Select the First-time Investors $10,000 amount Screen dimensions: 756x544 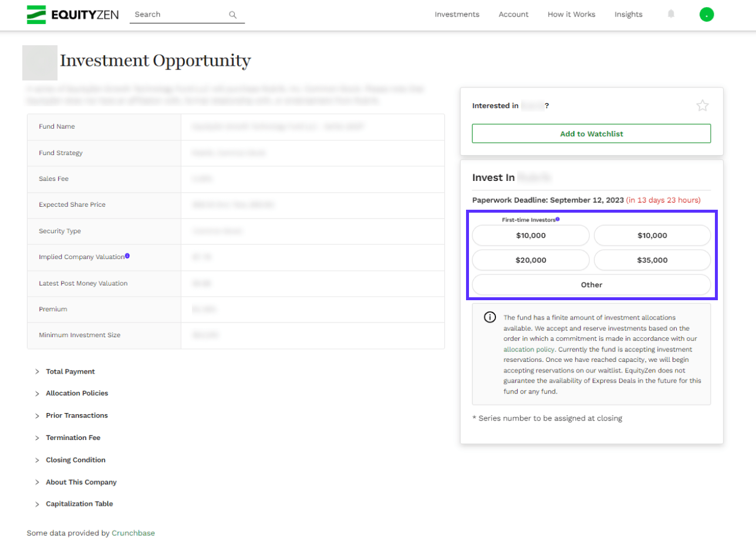coord(531,236)
